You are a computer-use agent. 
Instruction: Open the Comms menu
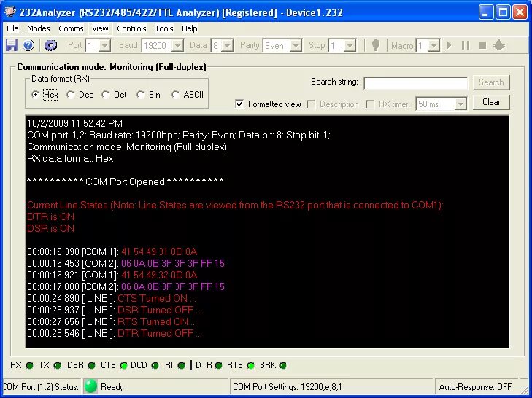71,28
